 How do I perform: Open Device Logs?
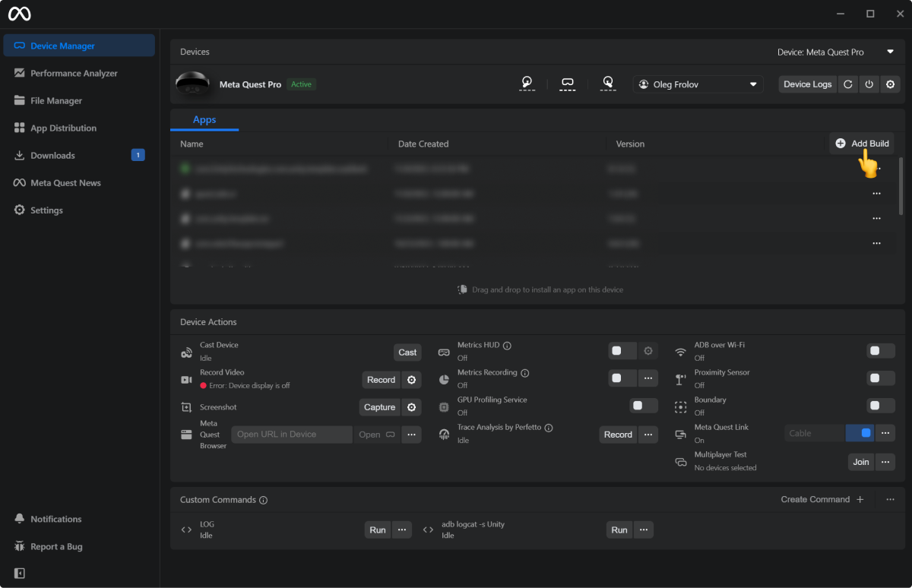[x=808, y=84]
